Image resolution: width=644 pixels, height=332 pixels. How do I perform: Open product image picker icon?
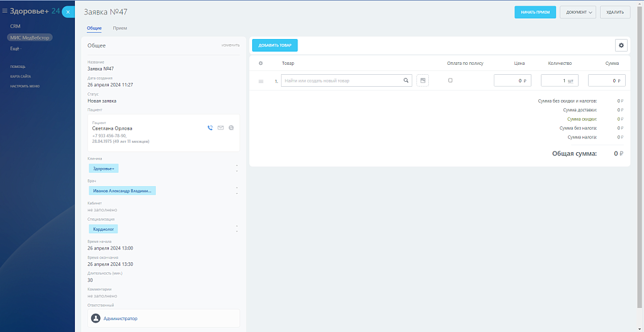pos(423,80)
